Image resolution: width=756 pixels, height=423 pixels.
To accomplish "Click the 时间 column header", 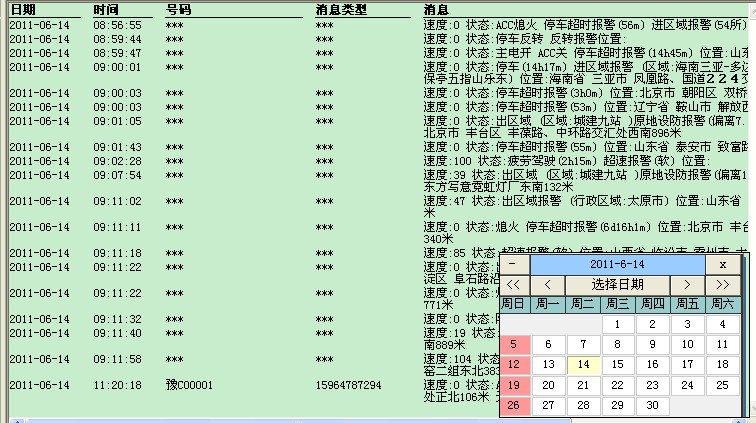I will tap(106, 10).
